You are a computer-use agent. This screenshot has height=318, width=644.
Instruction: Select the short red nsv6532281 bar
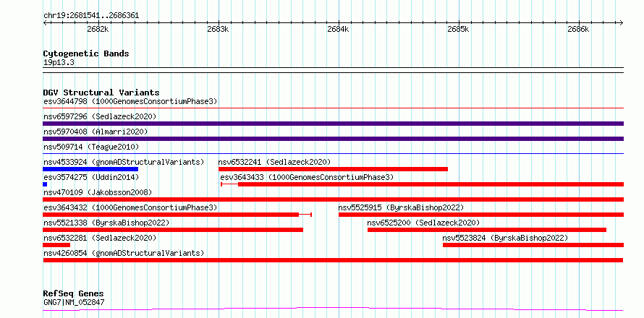56,245
